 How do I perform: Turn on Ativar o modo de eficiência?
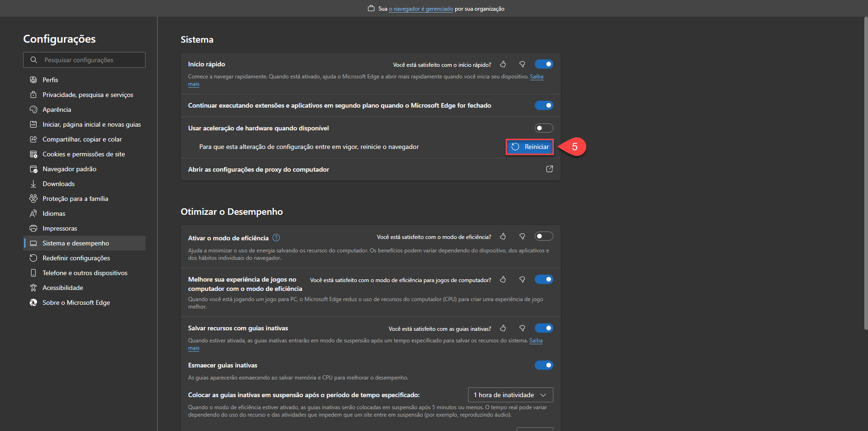[x=544, y=237]
